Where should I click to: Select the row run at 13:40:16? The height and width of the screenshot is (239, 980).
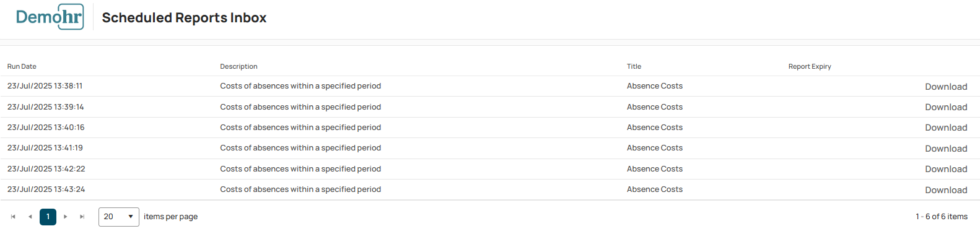(x=490, y=128)
